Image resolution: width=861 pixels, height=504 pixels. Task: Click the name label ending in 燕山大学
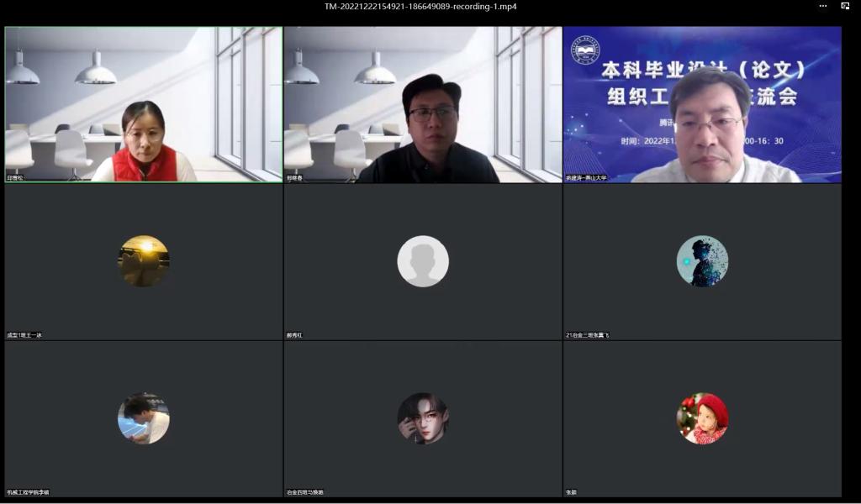[x=586, y=178]
